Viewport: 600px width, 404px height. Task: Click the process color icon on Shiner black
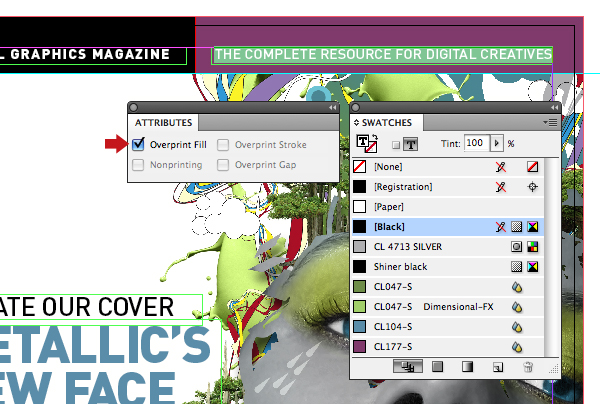click(517, 267)
